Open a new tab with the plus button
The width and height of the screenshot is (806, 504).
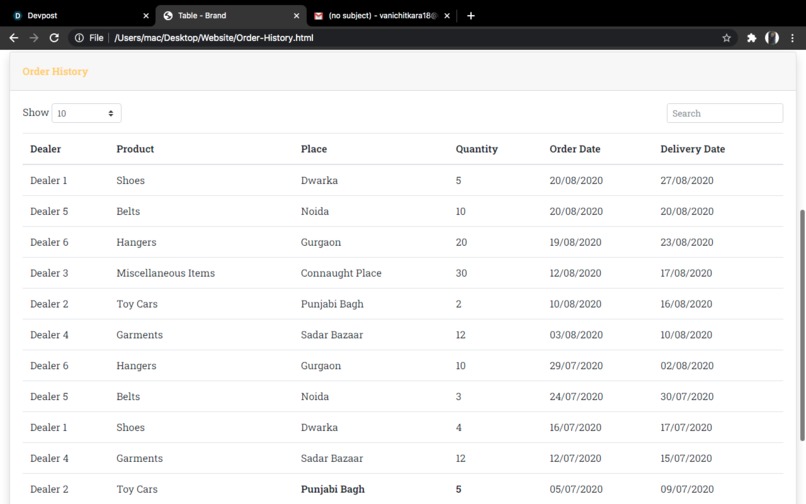tap(470, 15)
